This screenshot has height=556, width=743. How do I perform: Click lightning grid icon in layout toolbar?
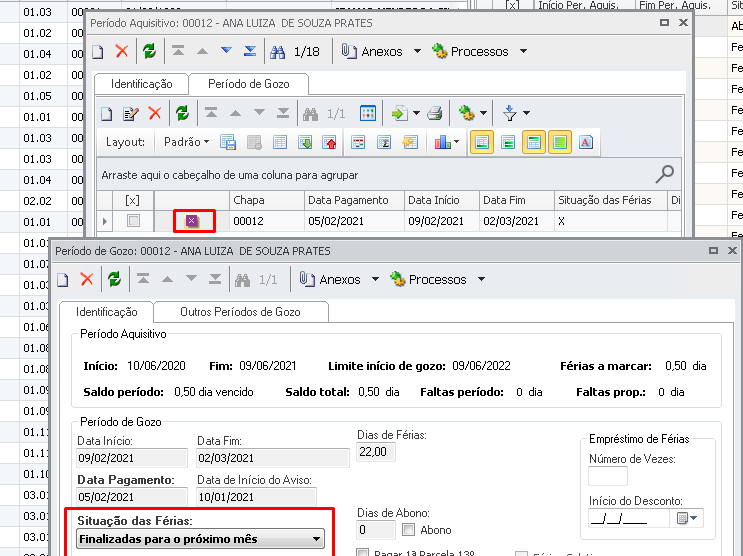[x=410, y=142]
